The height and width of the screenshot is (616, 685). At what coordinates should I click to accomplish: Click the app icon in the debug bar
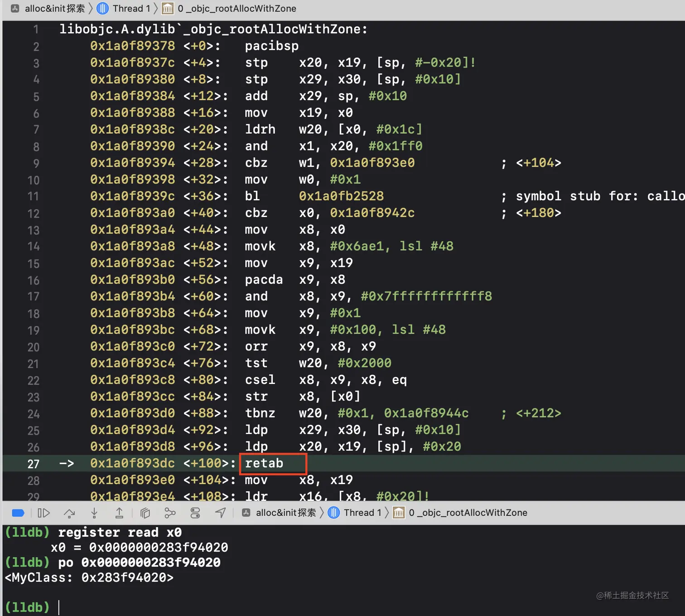point(246,513)
